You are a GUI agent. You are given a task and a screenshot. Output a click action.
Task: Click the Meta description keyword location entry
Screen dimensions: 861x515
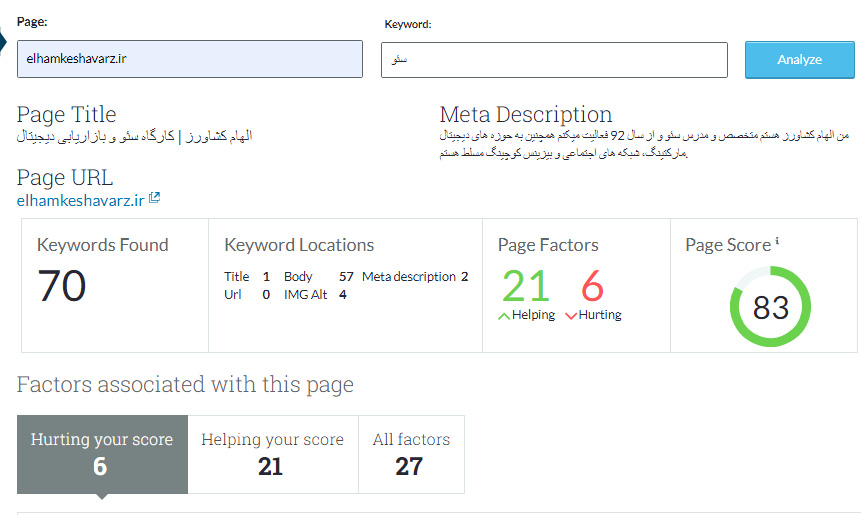coord(414,277)
